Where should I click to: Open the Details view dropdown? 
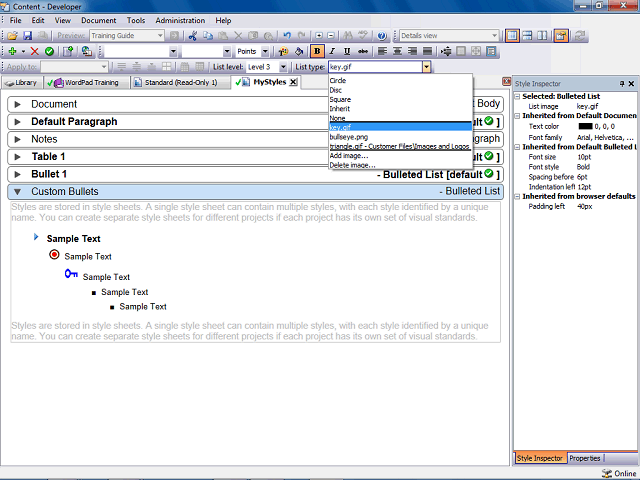coord(494,36)
